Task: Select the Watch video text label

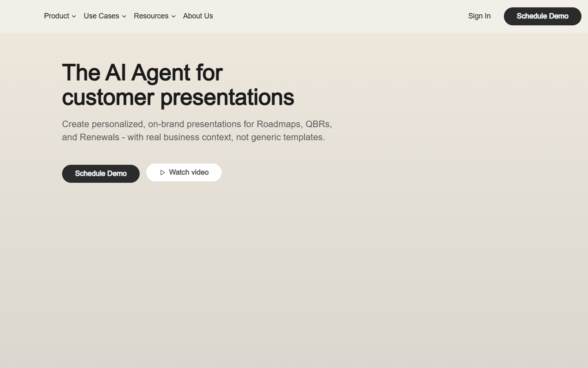Action: (x=189, y=172)
